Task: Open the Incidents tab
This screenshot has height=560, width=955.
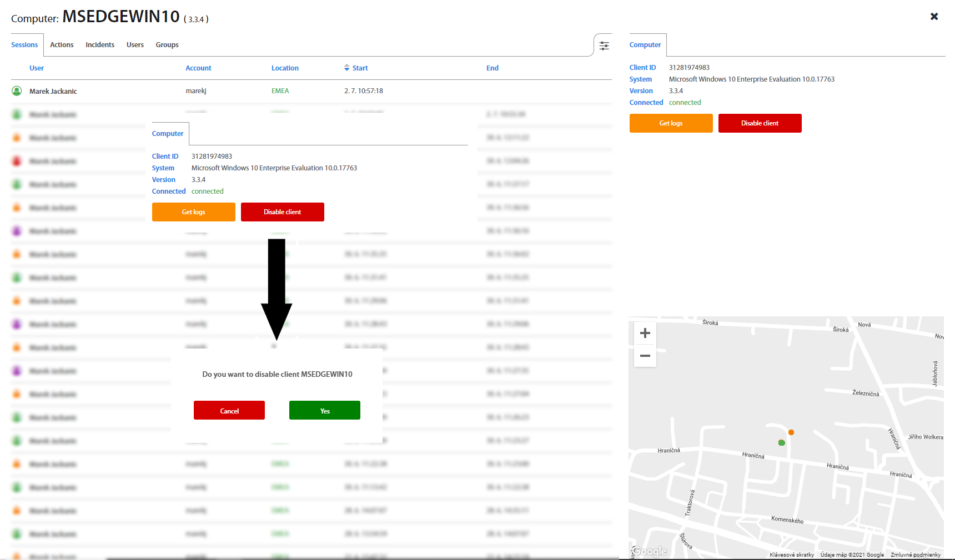Action: pos(100,45)
